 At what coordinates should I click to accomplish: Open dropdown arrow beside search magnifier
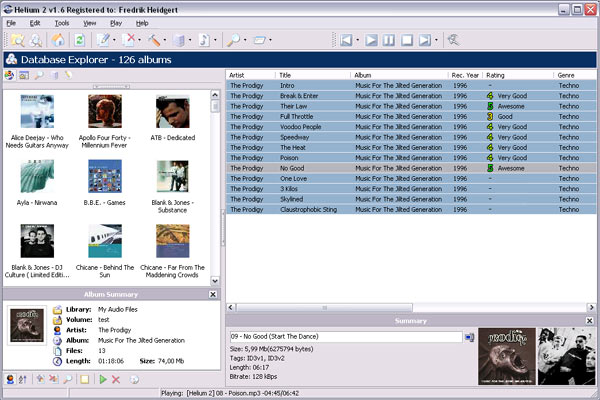click(x=245, y=40)
